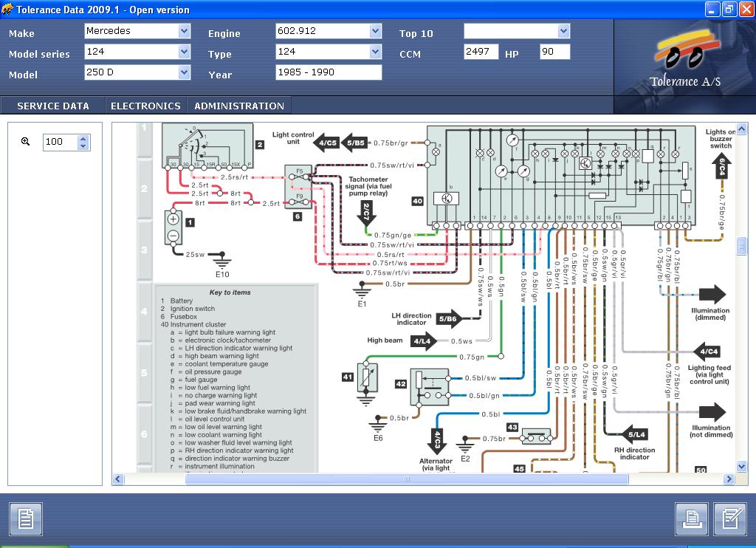
Task: Open the SERVICE DATA menu
Action: tap(53, 106)
